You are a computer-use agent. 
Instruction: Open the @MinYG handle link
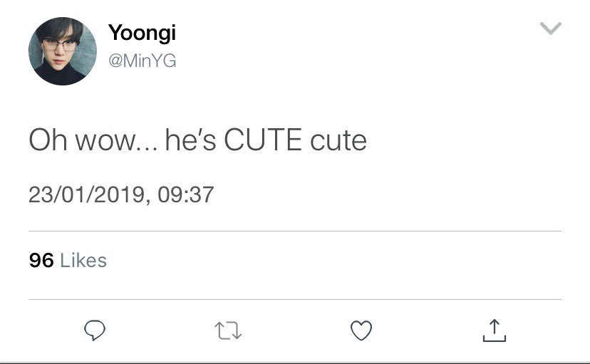coord(143,61)
